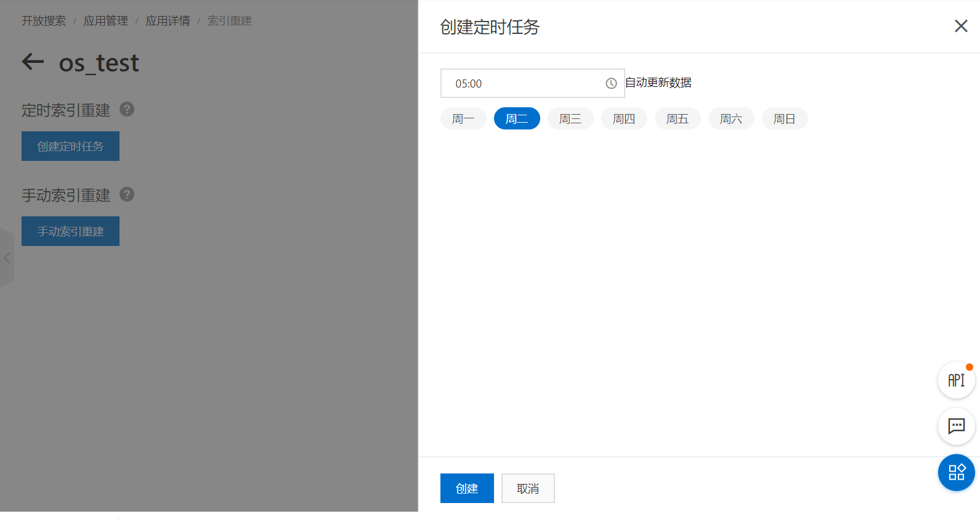This screenshot has width=980, height=524.
Task: Click 索引重建 breadcrumb text
Action: click(x=230, y=21)
